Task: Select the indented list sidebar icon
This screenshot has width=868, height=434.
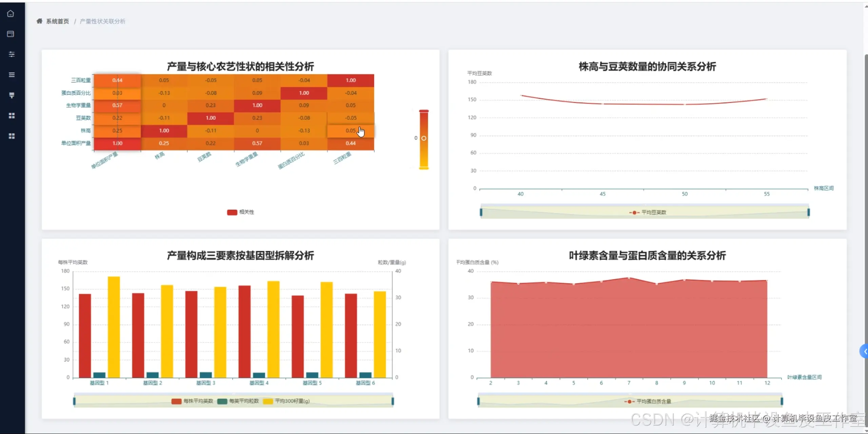Action: tap(12, 75)
